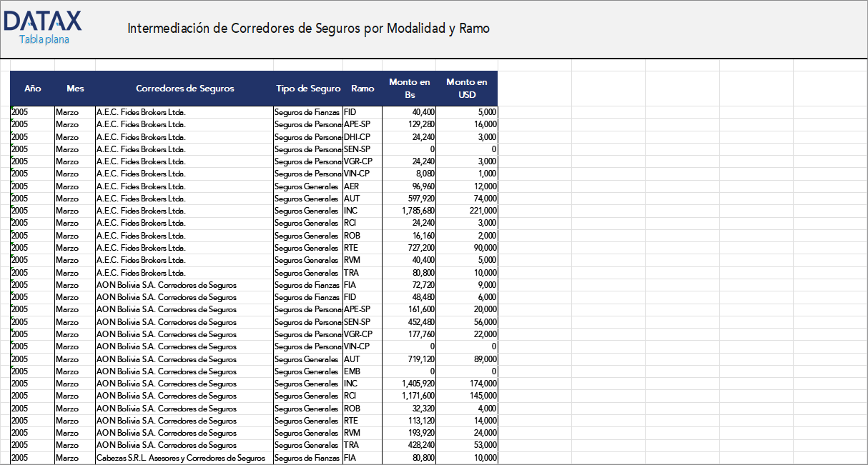Select the Bs value 32,320
This screenshot has width=868, height=465.
click(x=409, y=409)
